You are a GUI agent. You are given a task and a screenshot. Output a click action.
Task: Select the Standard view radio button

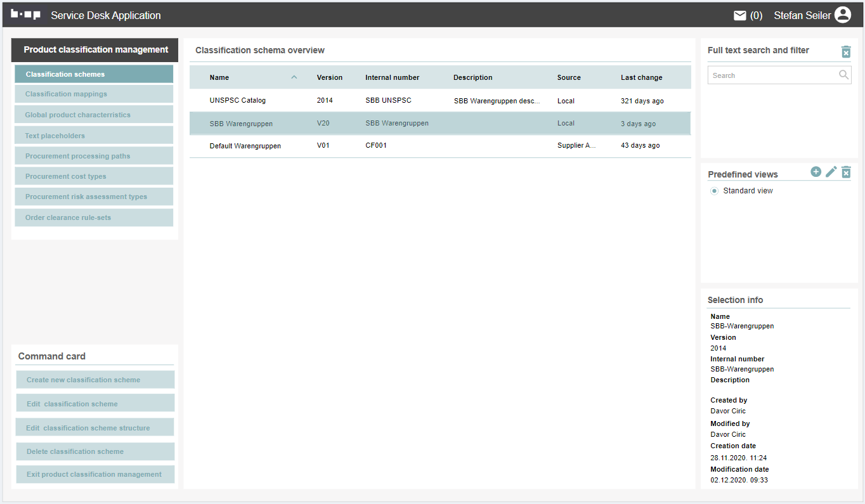[x=714, y=191]
